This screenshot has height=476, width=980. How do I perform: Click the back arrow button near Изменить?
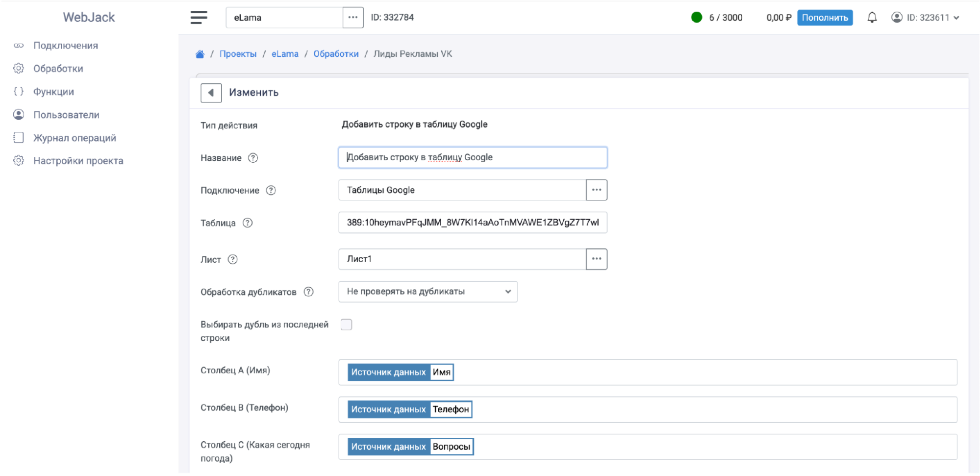pyautogui.click(x=211, y=93)
